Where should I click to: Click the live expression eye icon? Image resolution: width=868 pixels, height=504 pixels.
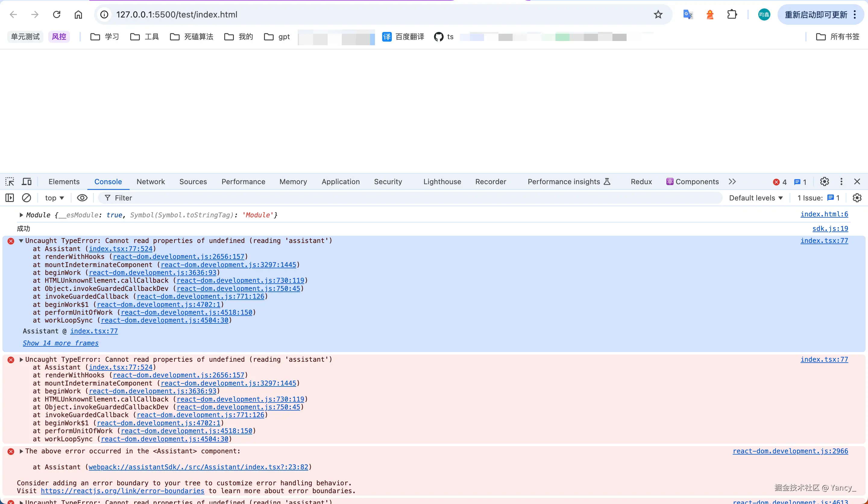82,198
